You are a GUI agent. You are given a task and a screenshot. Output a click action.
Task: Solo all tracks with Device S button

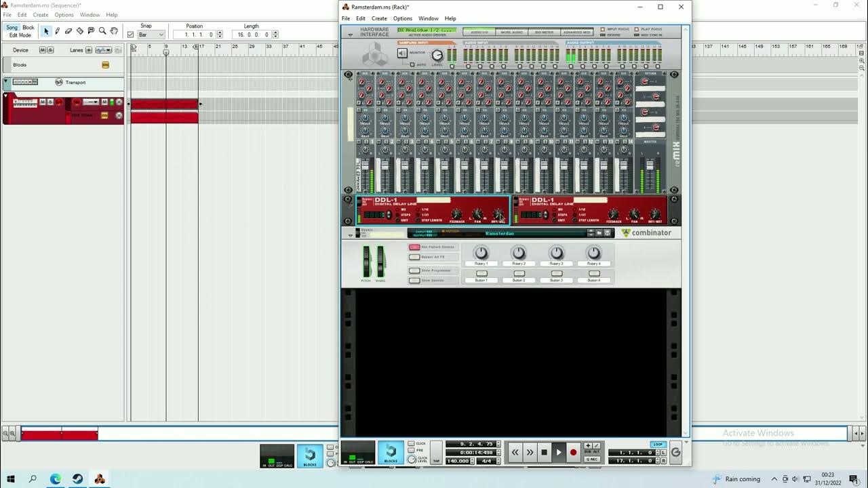50,50
